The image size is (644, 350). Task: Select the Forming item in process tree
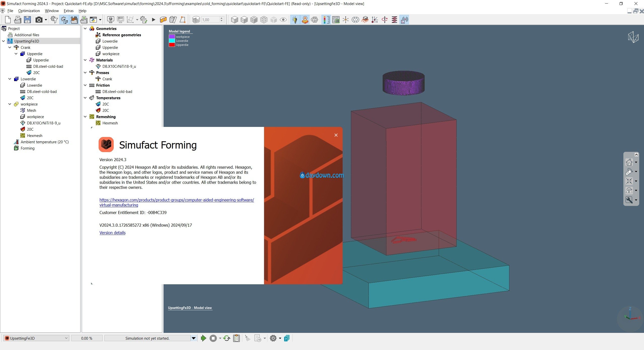point(27,148)
